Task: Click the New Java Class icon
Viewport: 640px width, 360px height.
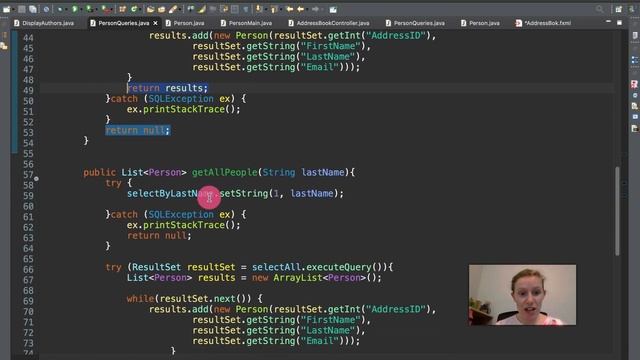Action: pyautogui.click(x=134, y=9)
